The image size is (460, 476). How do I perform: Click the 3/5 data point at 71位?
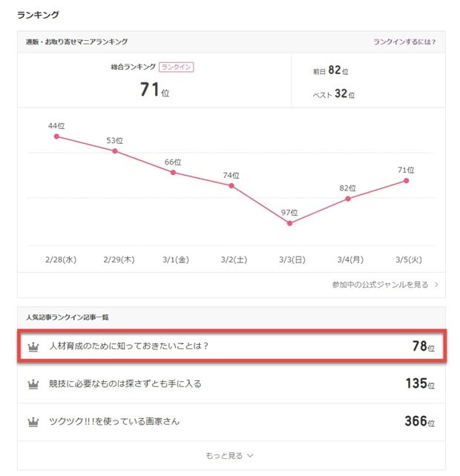pos(407,180)
